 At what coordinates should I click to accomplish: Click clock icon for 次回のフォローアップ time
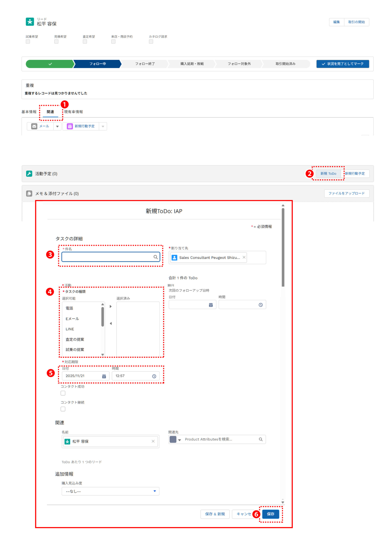coord(261,305)
